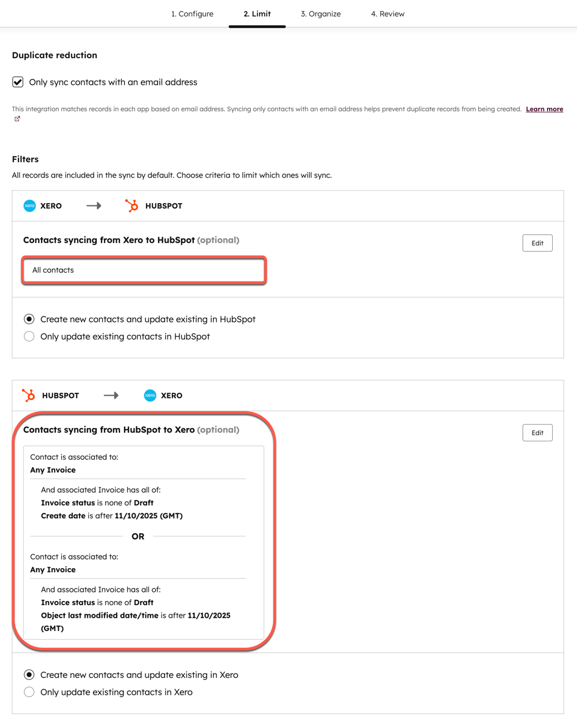Click the 'All contacts' filter box
The image size is (577, 728).
coord(143,270)
